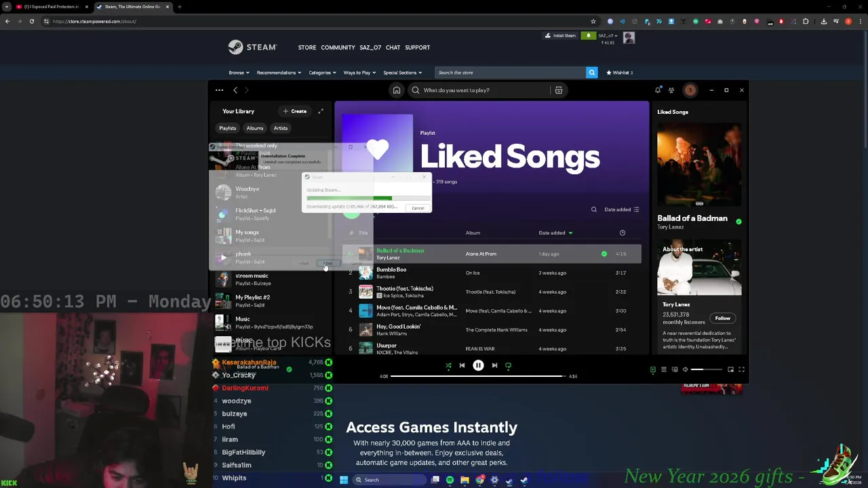Screen dimensions: 868x488
Task: Open Steam SUPPORT menu item
Action: 417,47
